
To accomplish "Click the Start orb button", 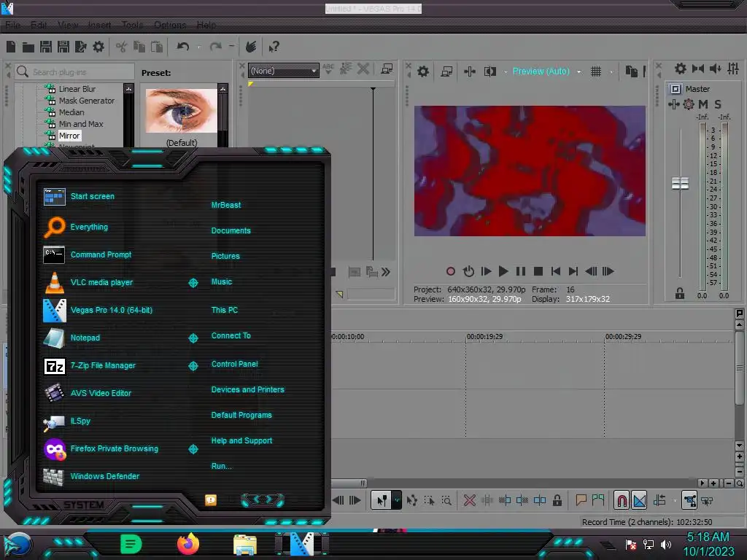I will (18, 545).
